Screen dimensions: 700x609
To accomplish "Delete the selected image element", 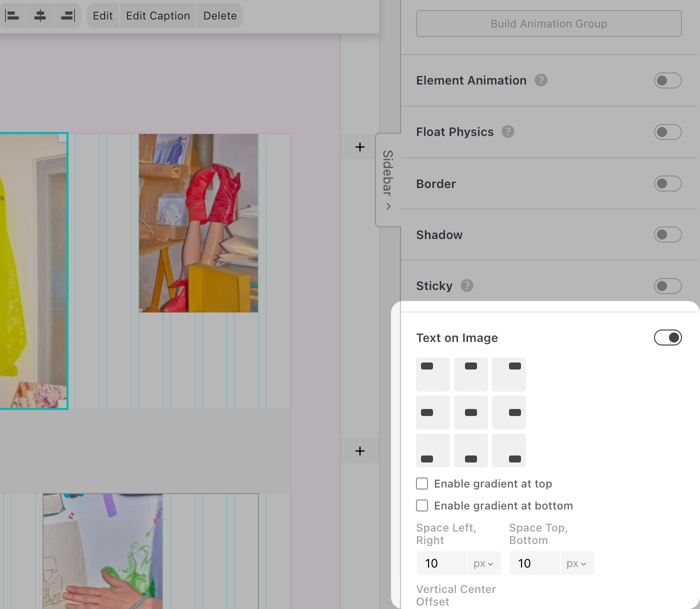I will 220,15.
